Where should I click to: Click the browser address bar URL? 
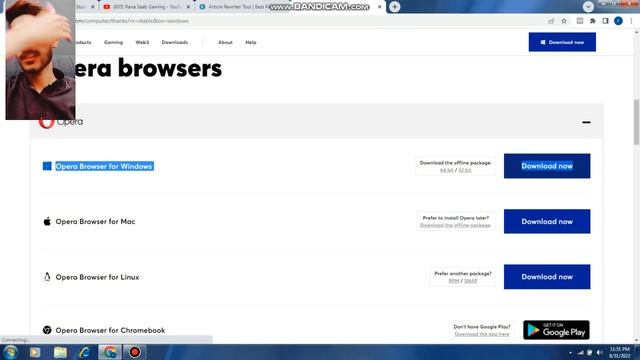point(131,21)
